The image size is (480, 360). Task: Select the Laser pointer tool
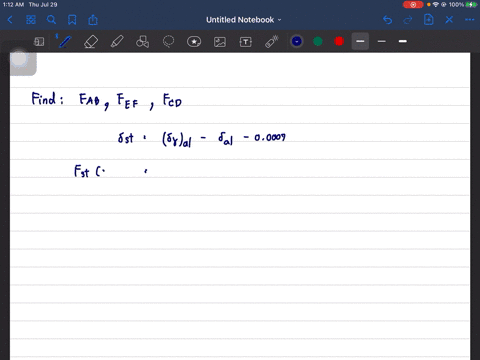[x=272, y=42]
